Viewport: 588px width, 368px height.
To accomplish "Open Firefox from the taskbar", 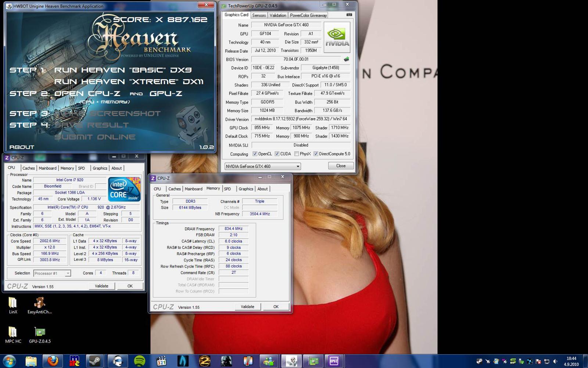I will tap(53, 361).
